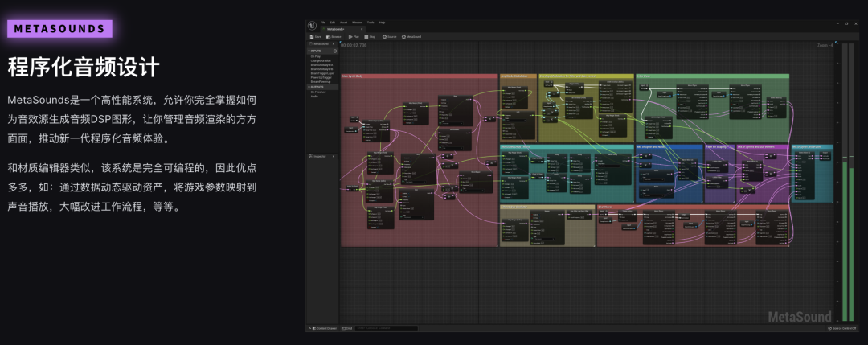Click the METASOUNDS purple badge

point(59,29)
